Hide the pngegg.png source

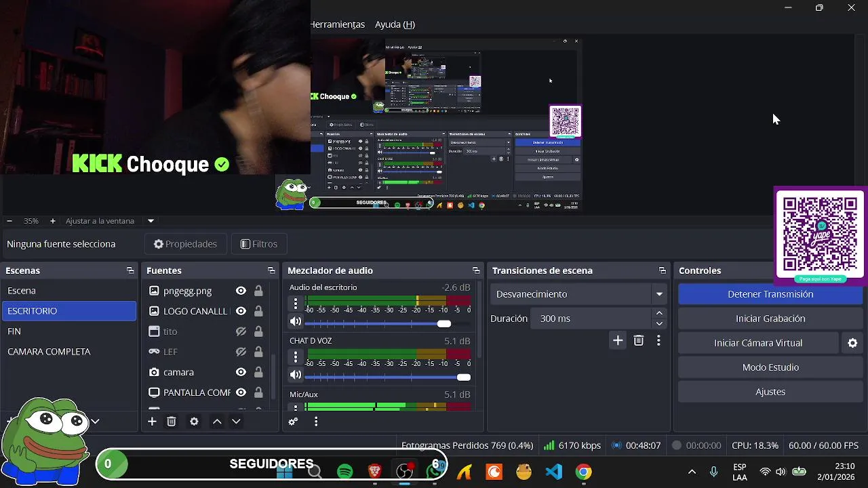pyautogui.click(x=241, y=291)
